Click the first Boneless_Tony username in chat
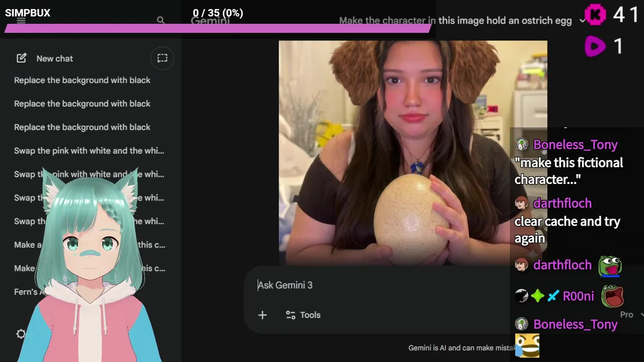Viewport: 644px width, 362px height. point(575,144)
